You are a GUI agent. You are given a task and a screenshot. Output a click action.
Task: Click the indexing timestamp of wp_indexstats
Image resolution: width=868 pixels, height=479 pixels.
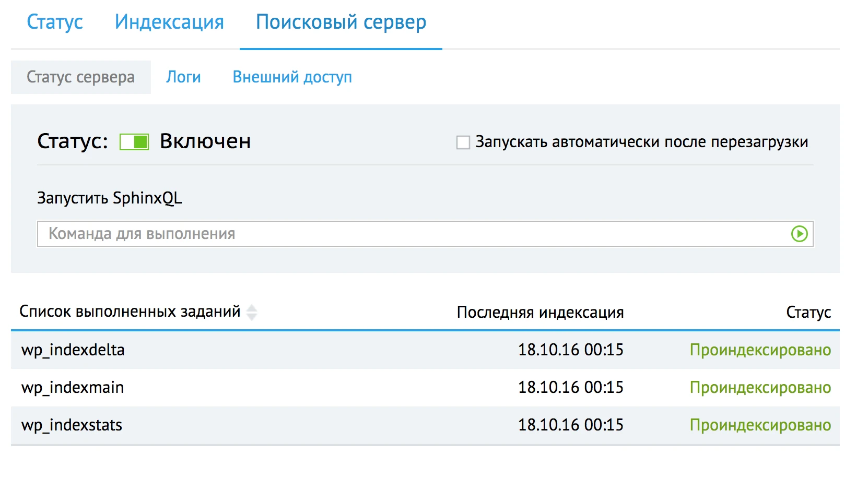coord(570,425)
